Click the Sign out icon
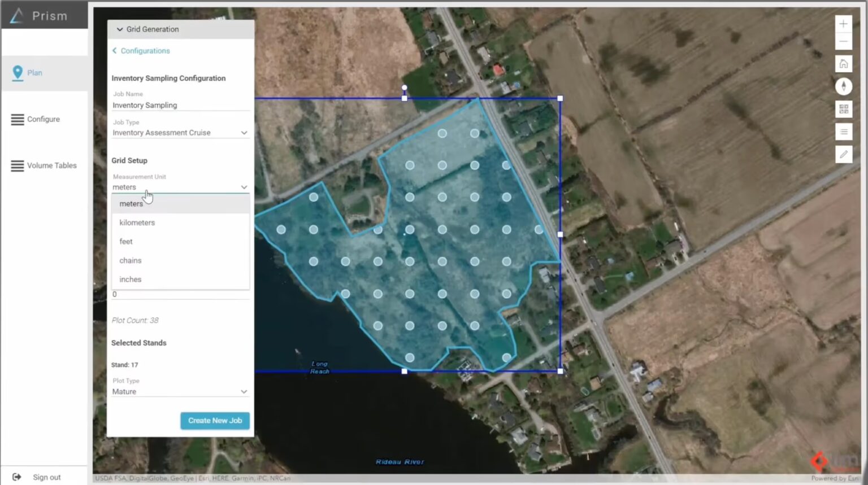The image size is (868, 485). (17, 477)
